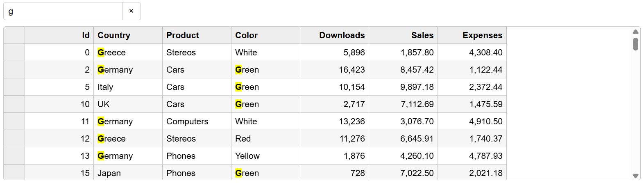Select the row header for row Id 0
Viewport: 644px width, 183px height.
point(14,53)
